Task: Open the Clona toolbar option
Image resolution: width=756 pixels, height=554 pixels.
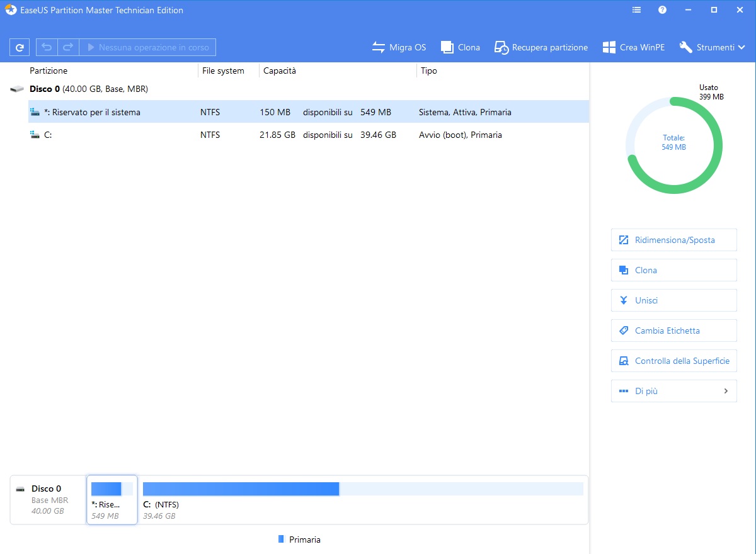Action: pyautogui.click(x=461, y=47)
